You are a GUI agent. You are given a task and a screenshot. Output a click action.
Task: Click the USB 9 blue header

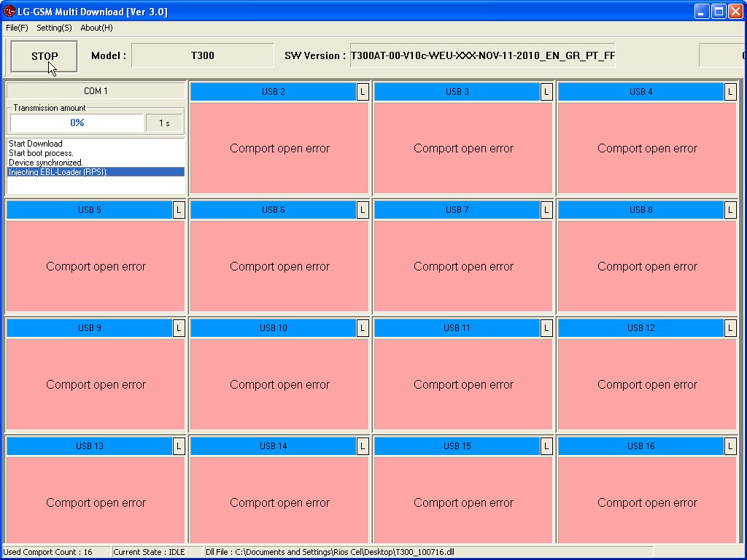tap(89, 328)
